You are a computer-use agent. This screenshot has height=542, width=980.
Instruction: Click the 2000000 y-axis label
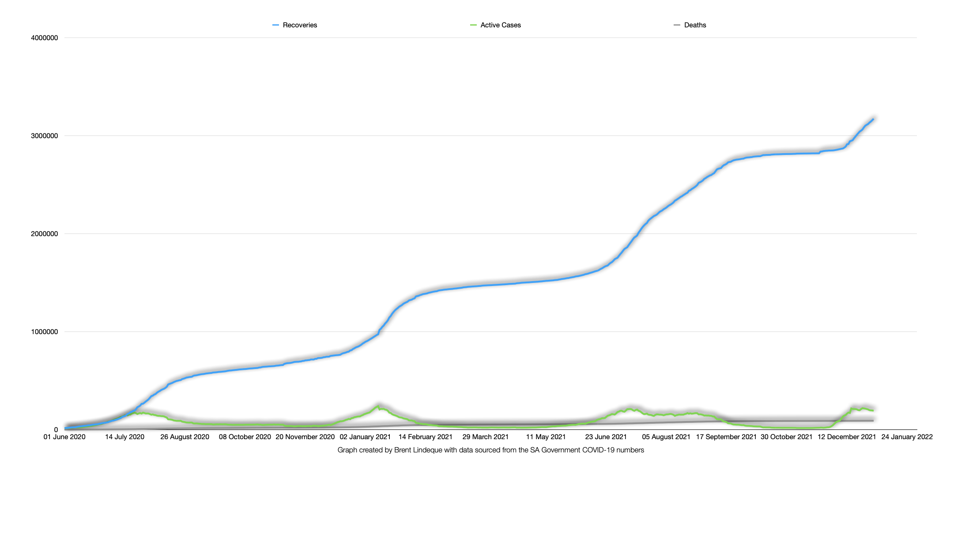coord(44,234)
